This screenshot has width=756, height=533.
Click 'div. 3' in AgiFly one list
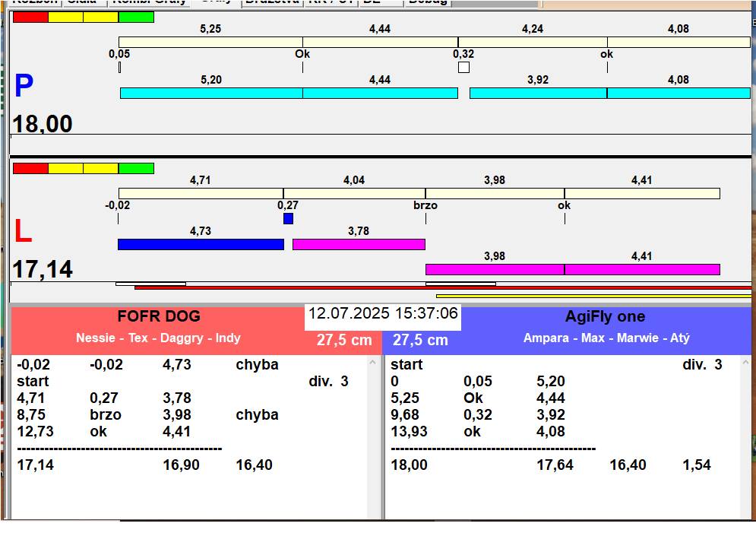coord(702,364)
